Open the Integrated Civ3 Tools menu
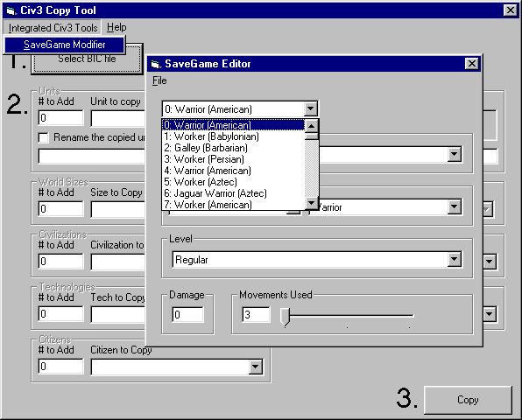 pyautogui.click(x=53, y=28)
